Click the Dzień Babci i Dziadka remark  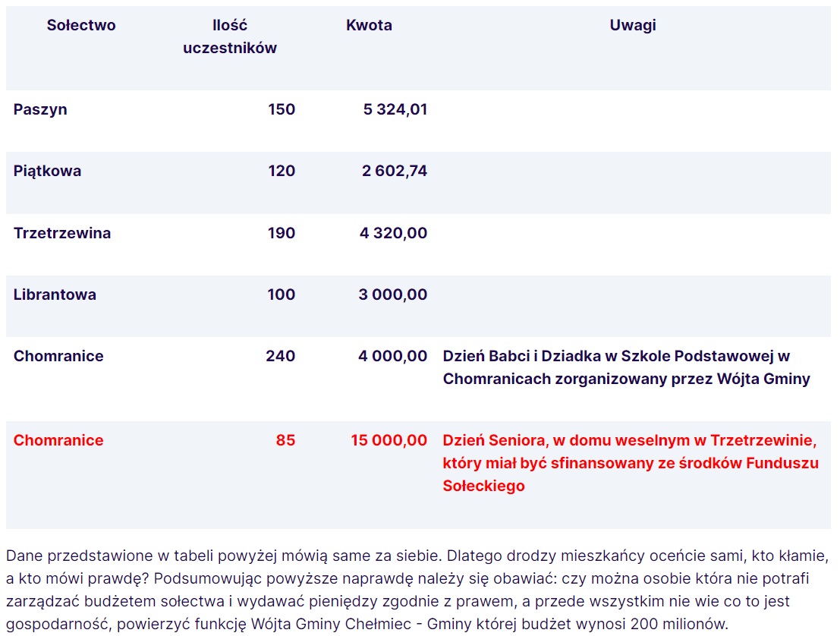point(626,367)
